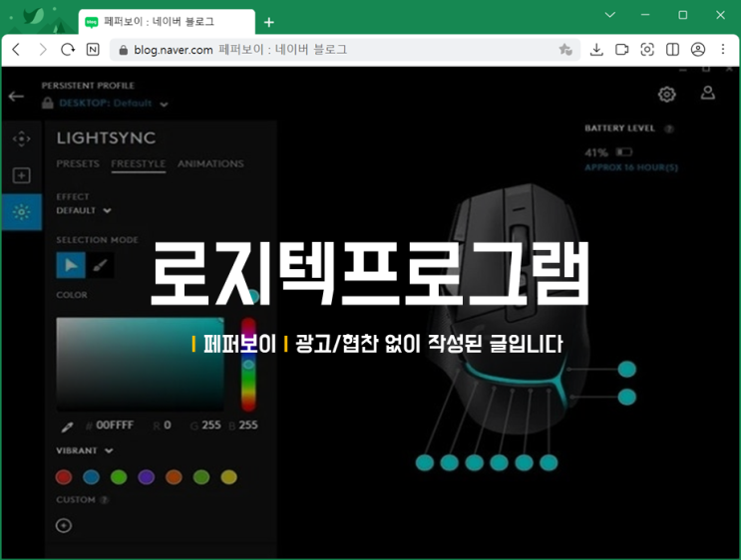Viewport: 741px width, 560px height.
Task: Select the red vibrant swatch
Action: 64,477
